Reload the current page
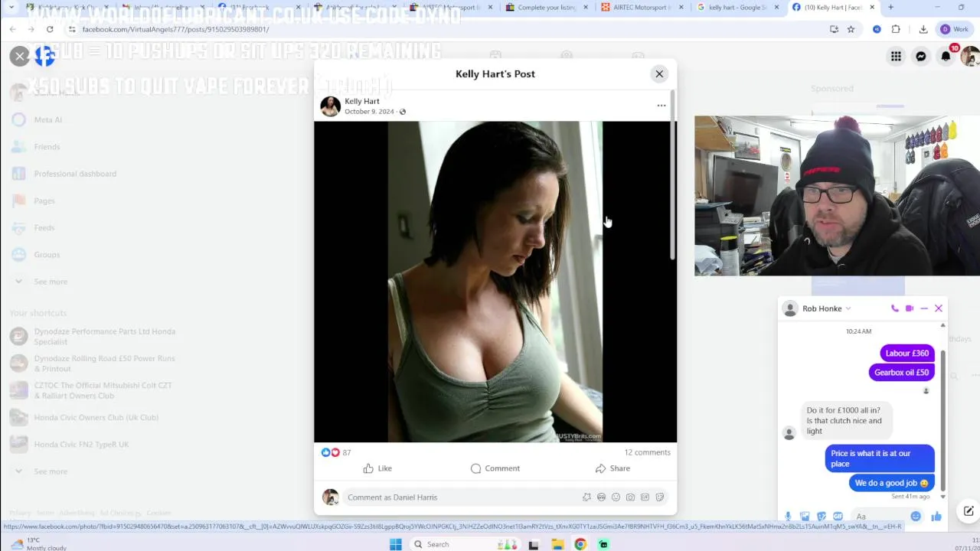 (x=50, y=29)
